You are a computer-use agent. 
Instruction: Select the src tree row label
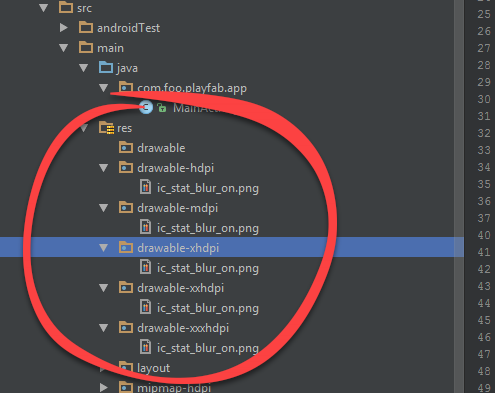click(84, 8)
